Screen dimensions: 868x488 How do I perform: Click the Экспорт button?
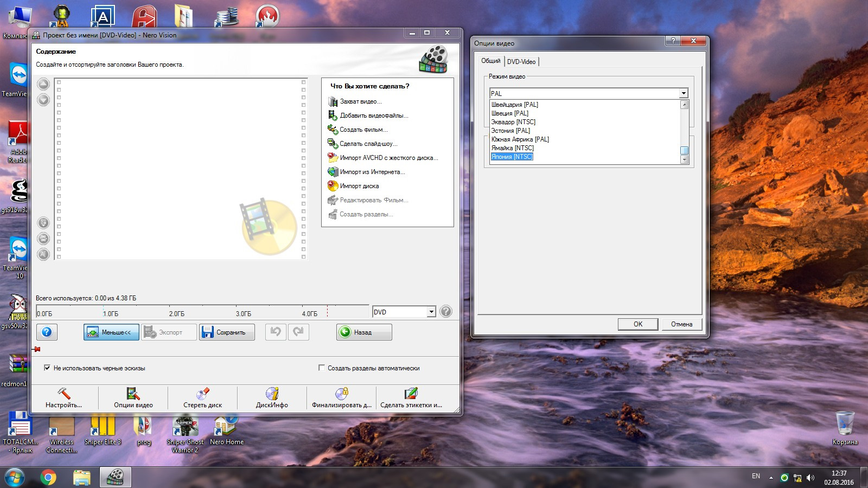click(x=169, y=332)
